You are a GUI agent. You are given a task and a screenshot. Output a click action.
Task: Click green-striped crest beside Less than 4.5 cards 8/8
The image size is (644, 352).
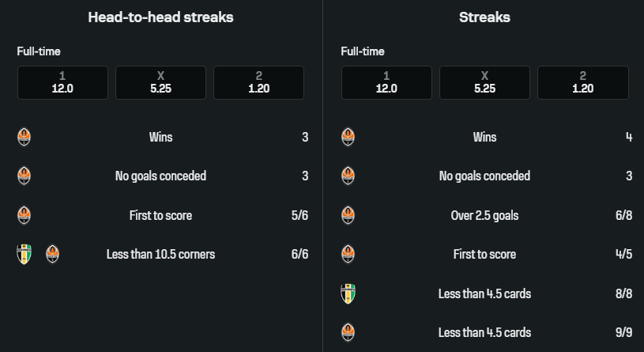tap(348, 293)
